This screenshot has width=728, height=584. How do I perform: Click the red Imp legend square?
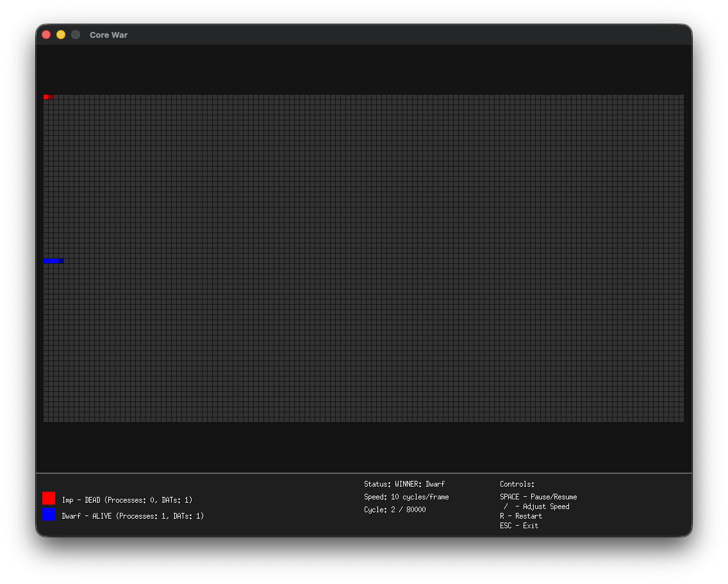[x=49, y=498]
